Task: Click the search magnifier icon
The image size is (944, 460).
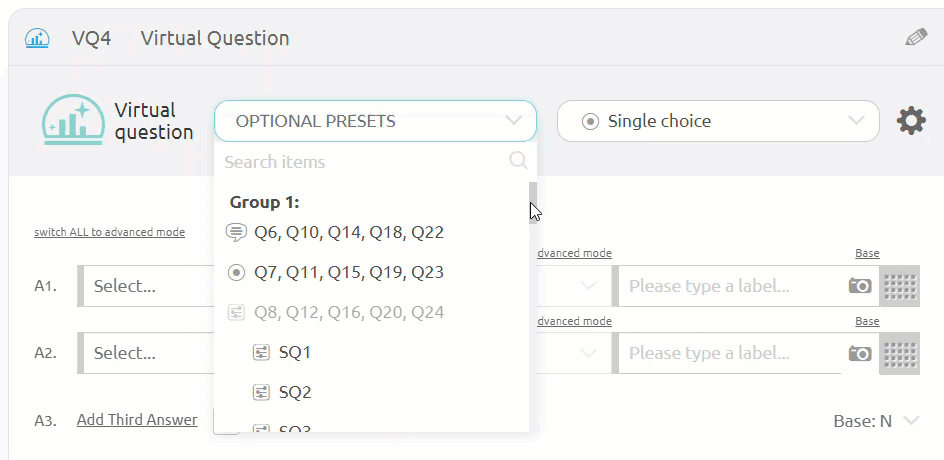Action: coord(518,161)
